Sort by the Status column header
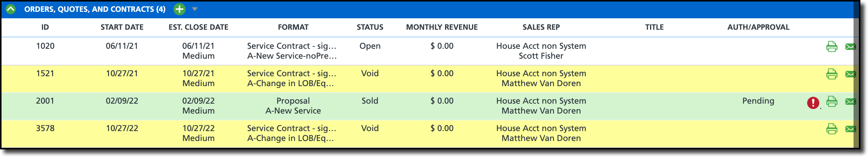 tap(370, 27)
